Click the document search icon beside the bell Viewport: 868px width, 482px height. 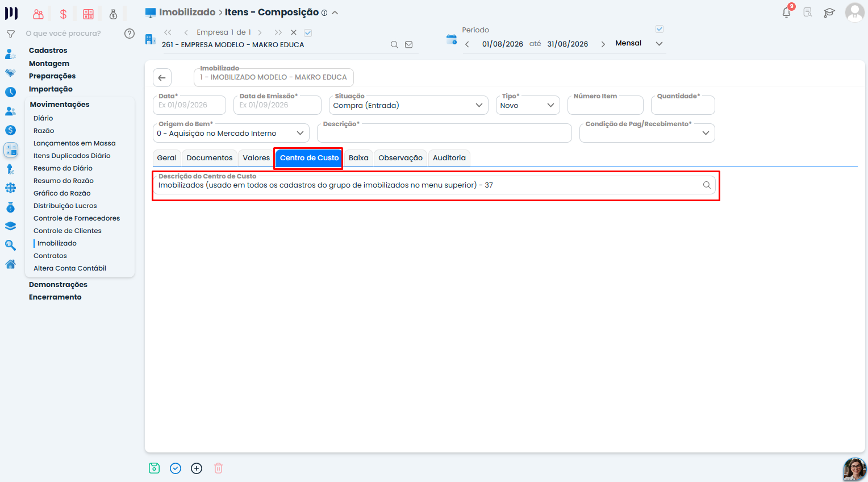point(808,12)
